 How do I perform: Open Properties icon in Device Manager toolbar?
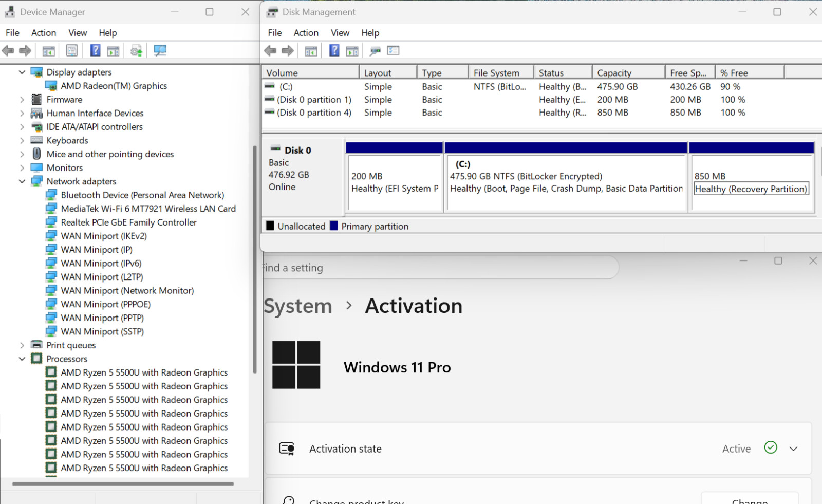coord(72,51)
